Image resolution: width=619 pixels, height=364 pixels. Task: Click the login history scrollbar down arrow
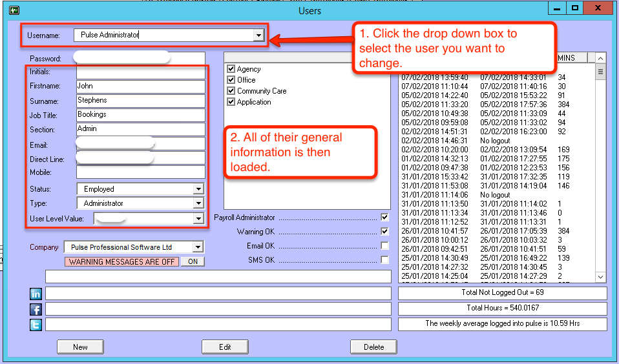tap(600, 277)
